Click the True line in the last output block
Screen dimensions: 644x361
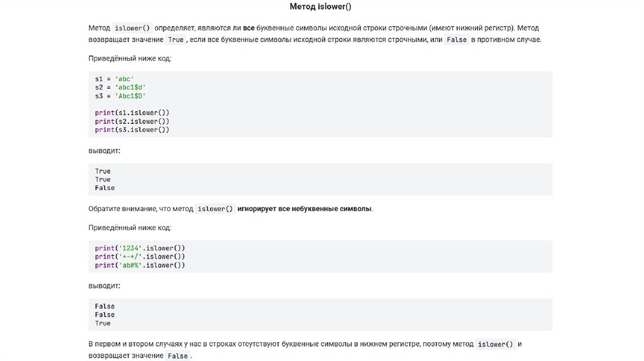click(103, 323)
